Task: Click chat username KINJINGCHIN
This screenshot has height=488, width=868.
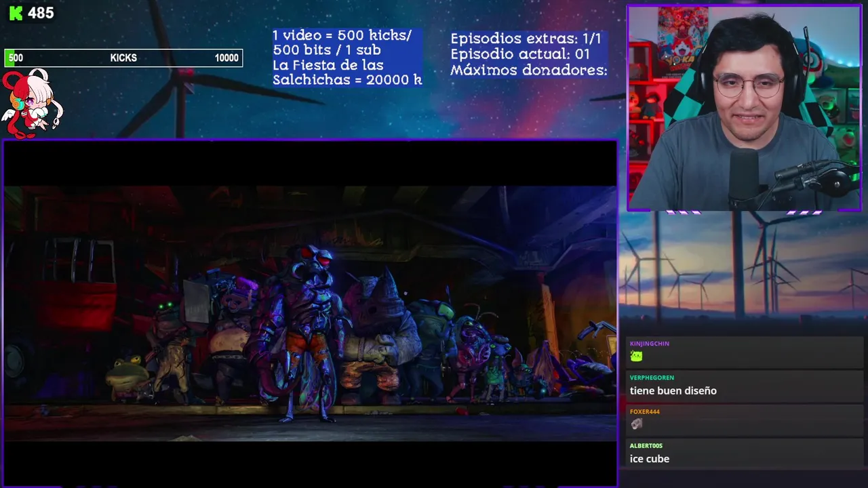Action: click(650, 344)
